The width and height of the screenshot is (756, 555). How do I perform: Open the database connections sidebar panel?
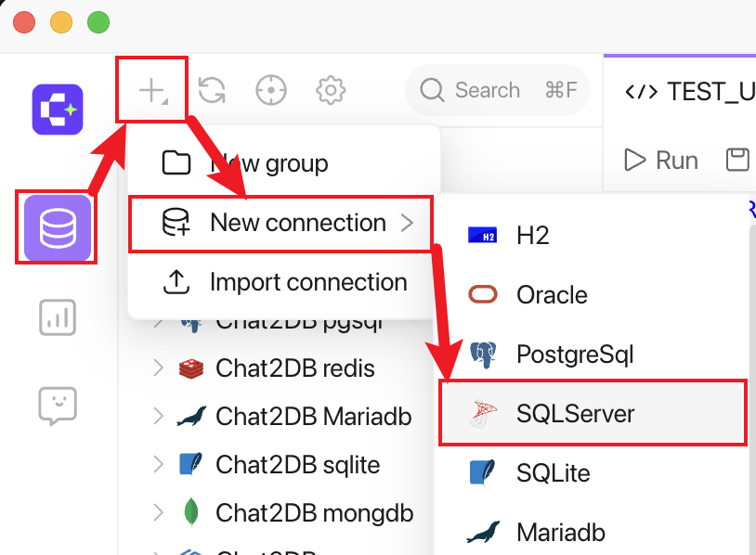pos(57,227)
